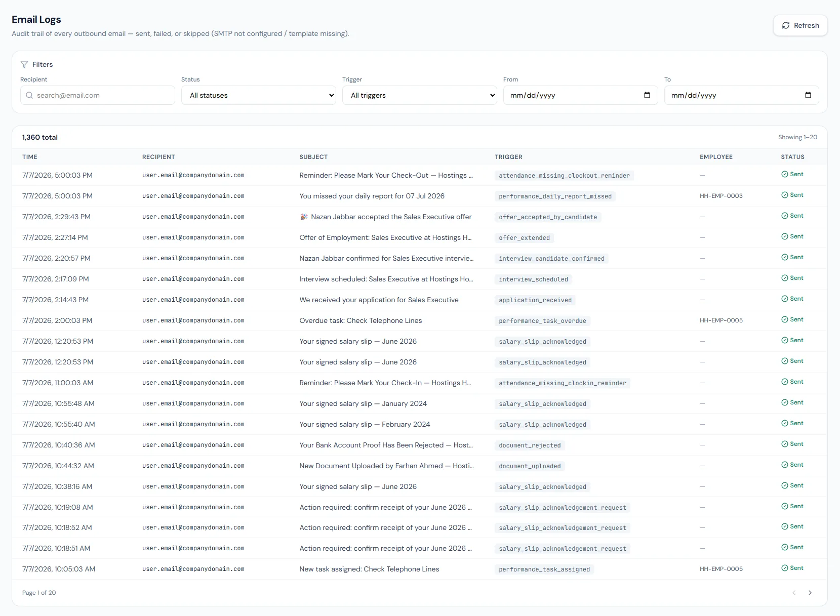Select subject 'We received your application for Sales Executive'
Viewport: 840px width, 616px height.
point(379,300)
